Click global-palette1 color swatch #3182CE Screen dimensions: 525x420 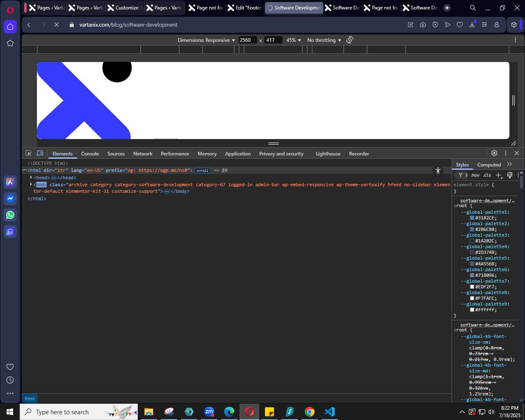tap(472, 218)
